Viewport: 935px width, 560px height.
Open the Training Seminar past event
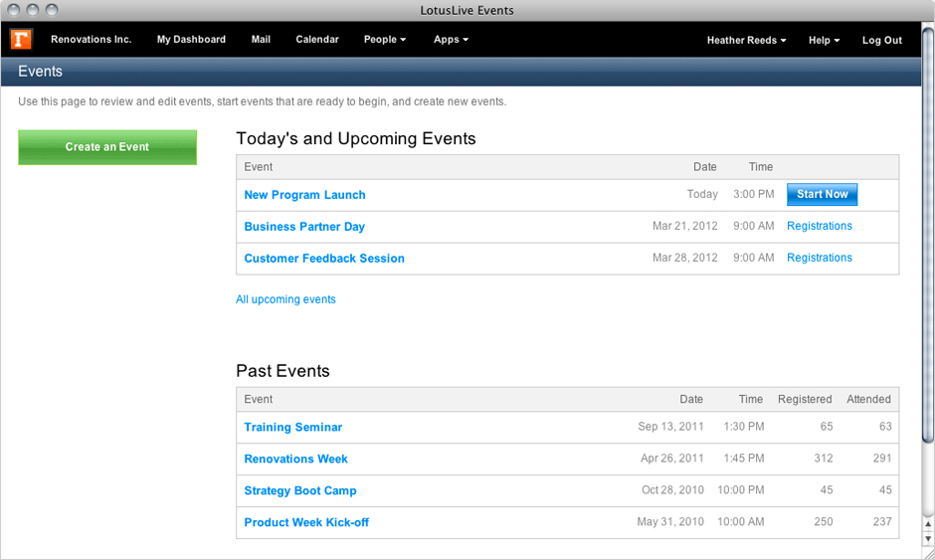(x=292, y=428)
